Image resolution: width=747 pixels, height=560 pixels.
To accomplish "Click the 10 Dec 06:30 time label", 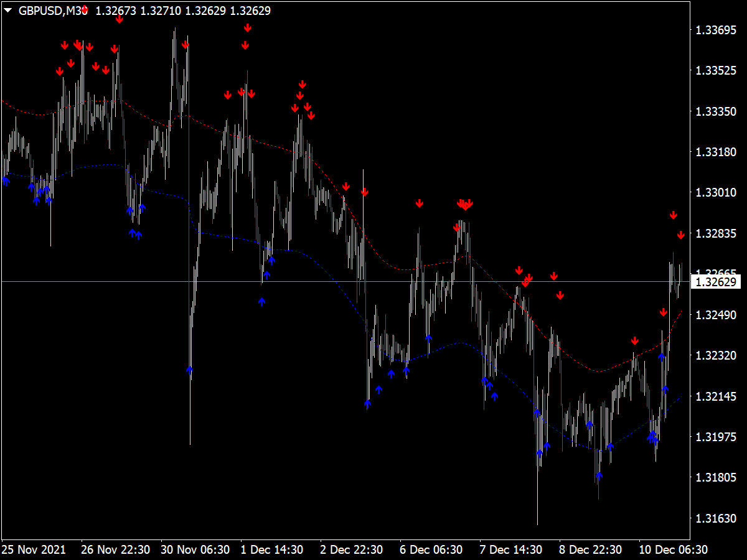I will click(674, 550).
